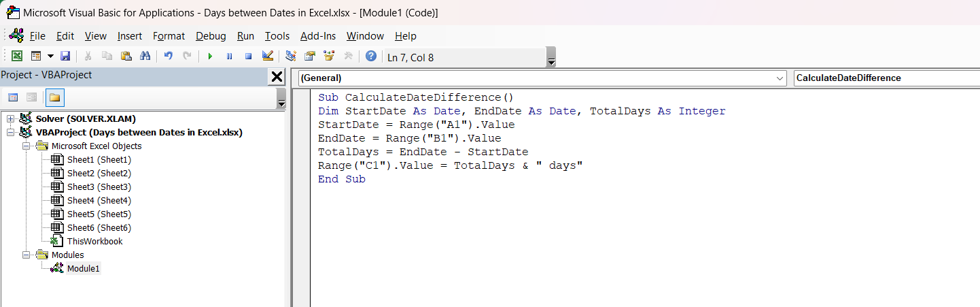Open the Add-Ins menu
This screenshot has width=980, height=307.
[318, 36]
